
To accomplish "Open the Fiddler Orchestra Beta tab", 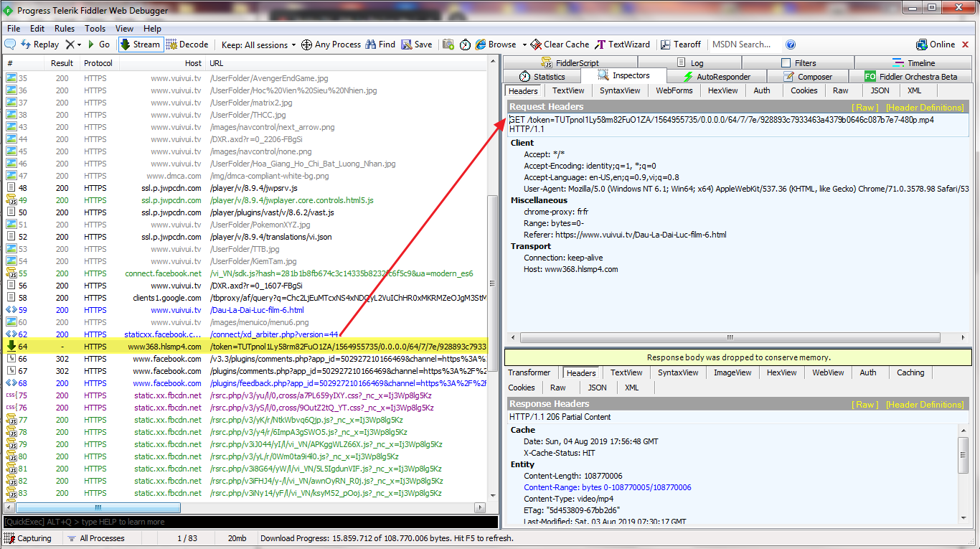I will click(911, 77).
